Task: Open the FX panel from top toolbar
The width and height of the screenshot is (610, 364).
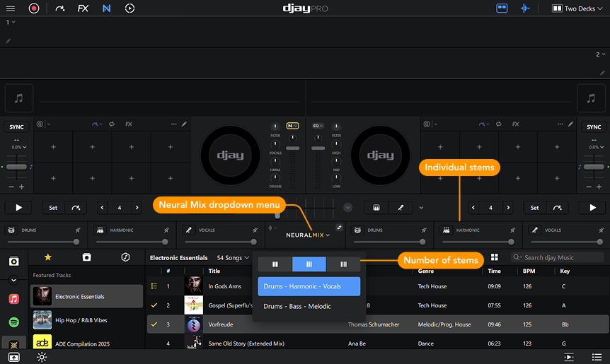Action: [x=83, y=8]
